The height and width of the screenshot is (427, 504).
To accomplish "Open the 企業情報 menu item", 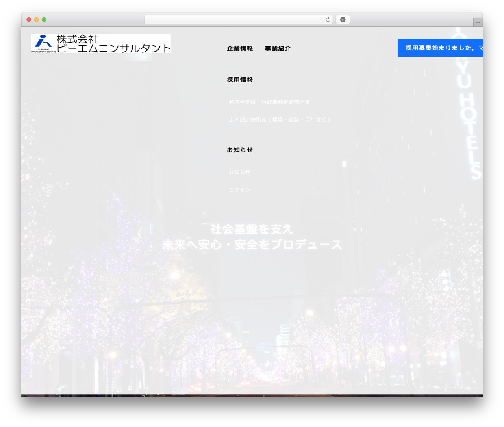I will click(x=240, y=49).
